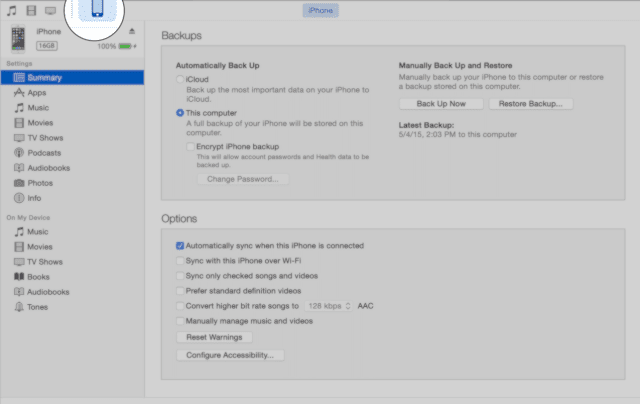
Task: Open TV Shows under Settings sidebar
Action: pos(72,138)
